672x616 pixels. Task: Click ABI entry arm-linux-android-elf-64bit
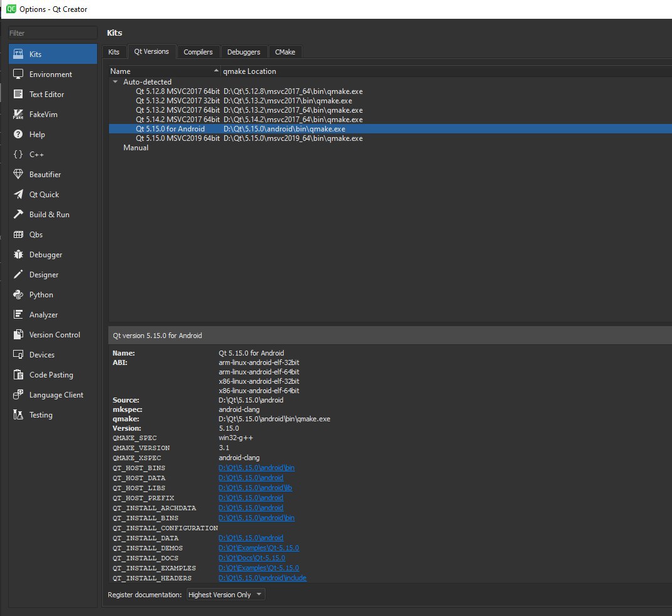259,372
